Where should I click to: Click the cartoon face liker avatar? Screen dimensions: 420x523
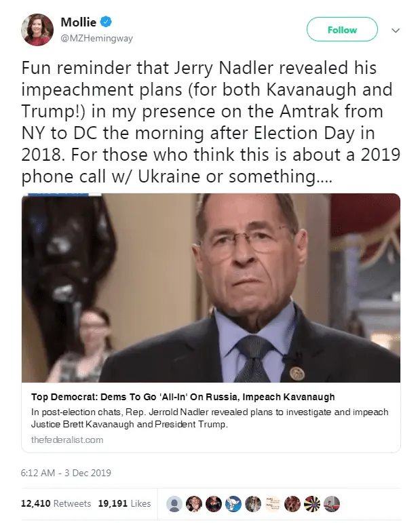point(195,504)
